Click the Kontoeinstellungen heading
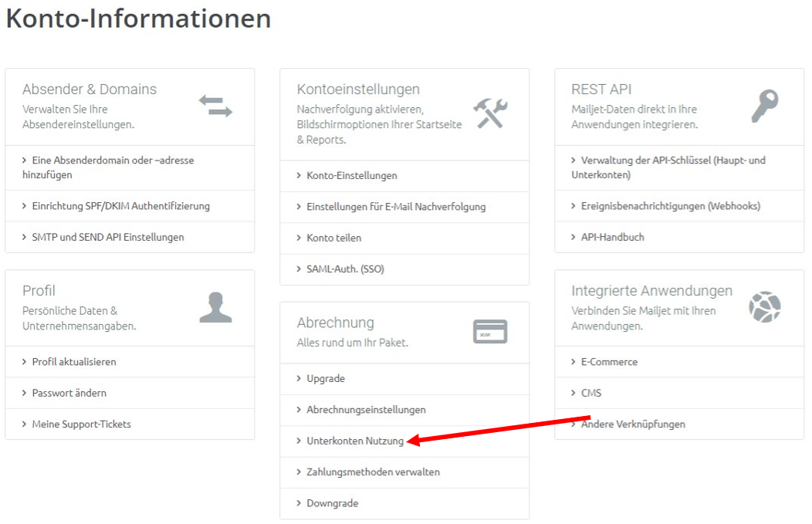812x524 pixels. tap(358, 89)
